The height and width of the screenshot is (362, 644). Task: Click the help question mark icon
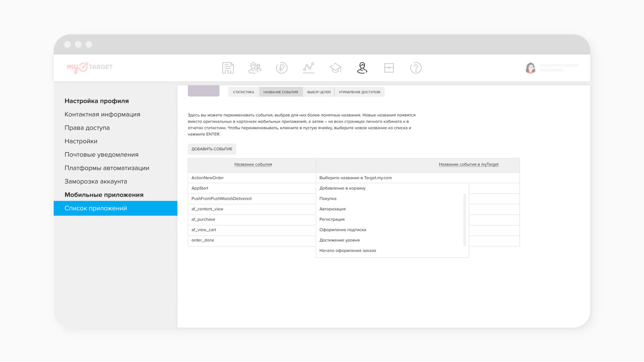click(416, 68)
